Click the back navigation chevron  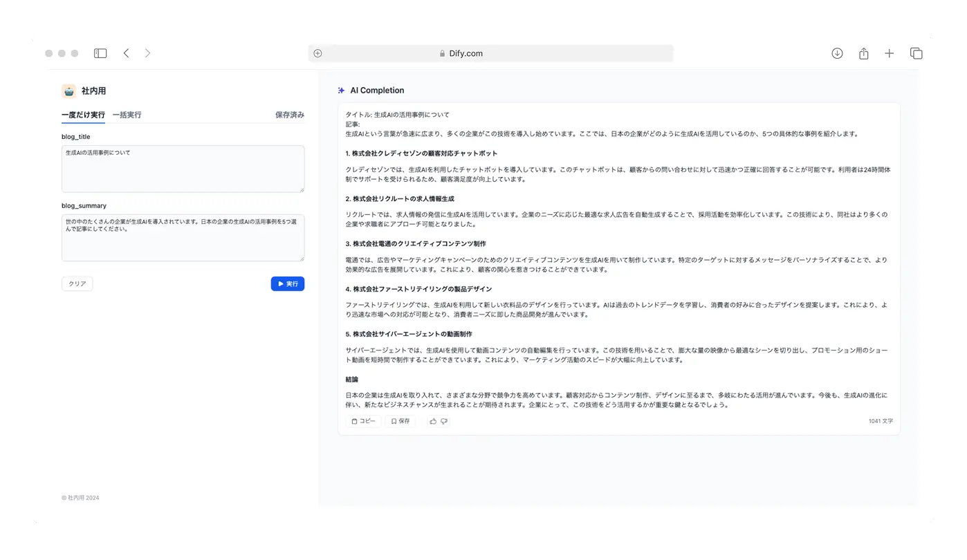pos(125,52)
